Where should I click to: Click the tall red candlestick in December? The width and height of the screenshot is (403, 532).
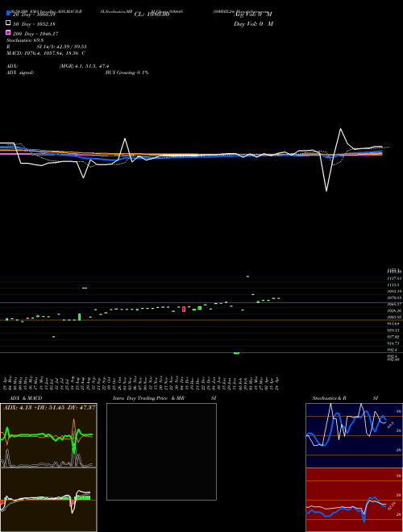[184, 309]
